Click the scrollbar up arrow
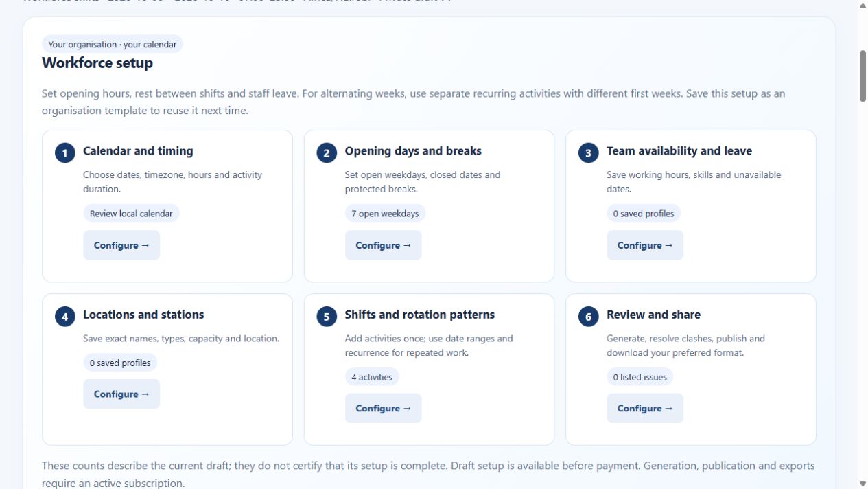868x489 pixels. (x=863, y=5)
